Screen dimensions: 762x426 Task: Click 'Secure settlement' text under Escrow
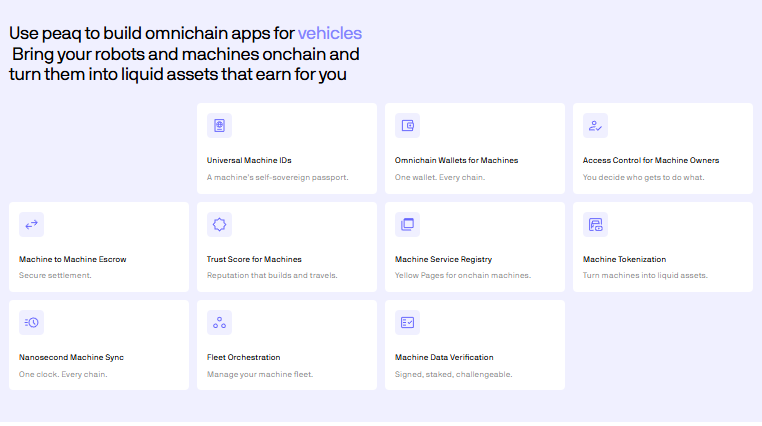pos(55,275)
